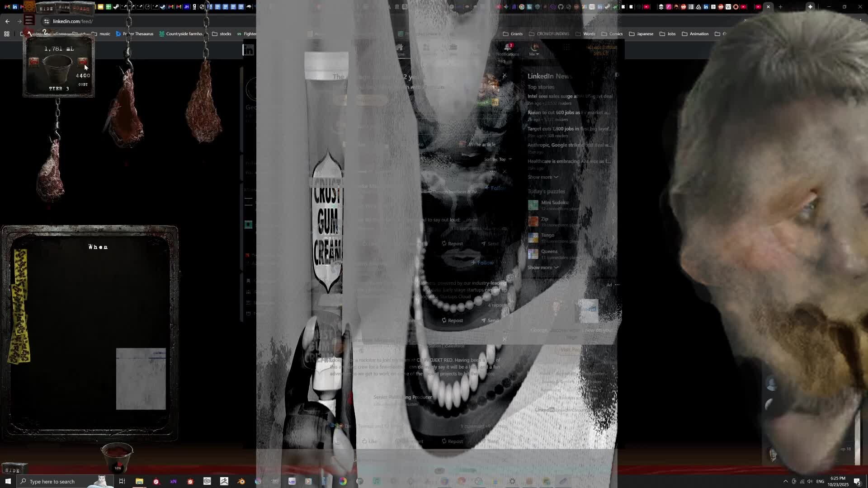Click the blood bucket showing 16%
The image size is (868, 488).
point(117,456)
